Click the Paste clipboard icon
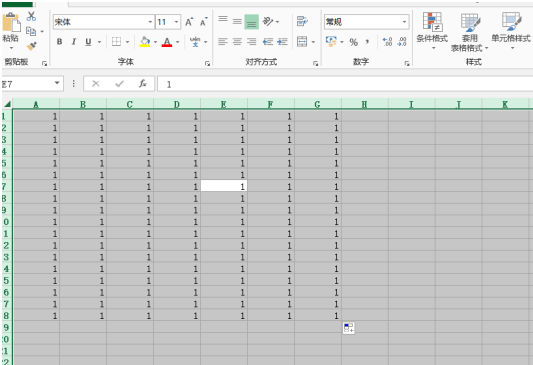This screenshot has height=365, width=533. coord(11,23)
